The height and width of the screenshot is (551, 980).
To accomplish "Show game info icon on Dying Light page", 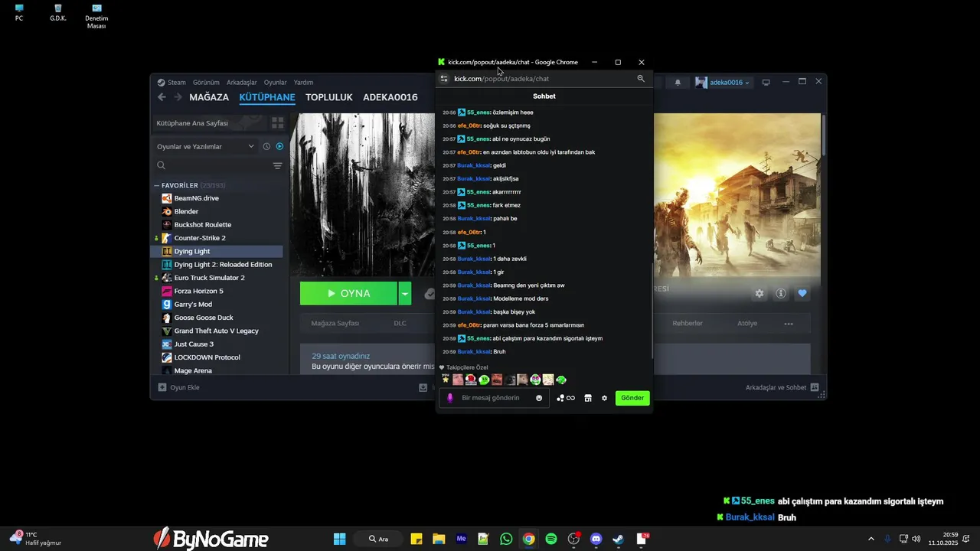I will click(x=781, y=293).
